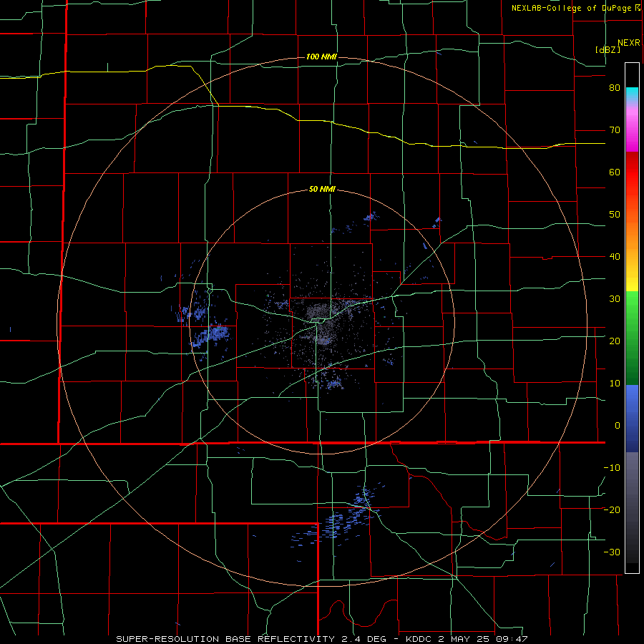
Task: Select the 10 dBZ scale value
Action: (x=615, y=384)
